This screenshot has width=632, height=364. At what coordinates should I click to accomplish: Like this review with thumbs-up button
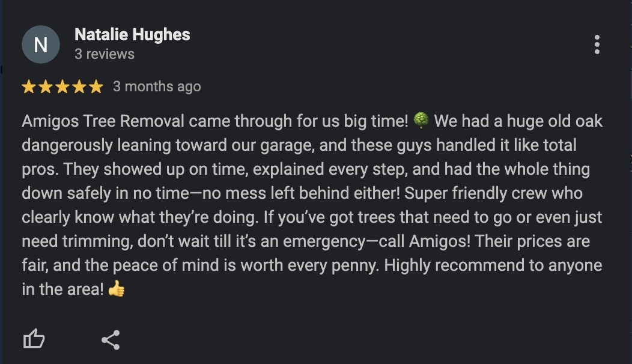34,339
